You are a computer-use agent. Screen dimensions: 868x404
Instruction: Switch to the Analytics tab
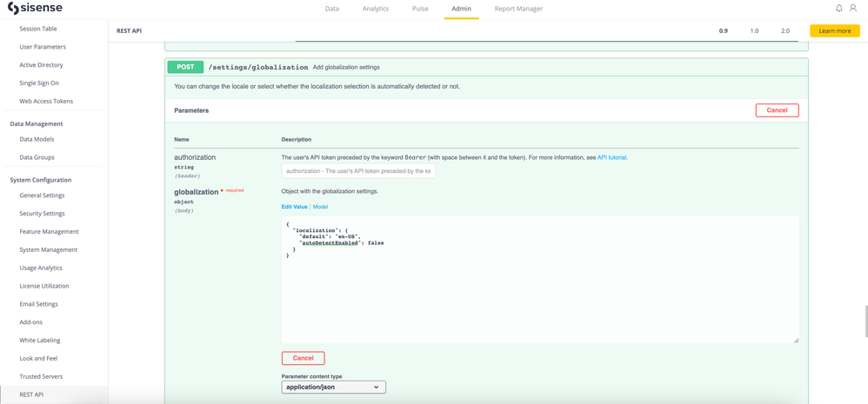[376, 9]
